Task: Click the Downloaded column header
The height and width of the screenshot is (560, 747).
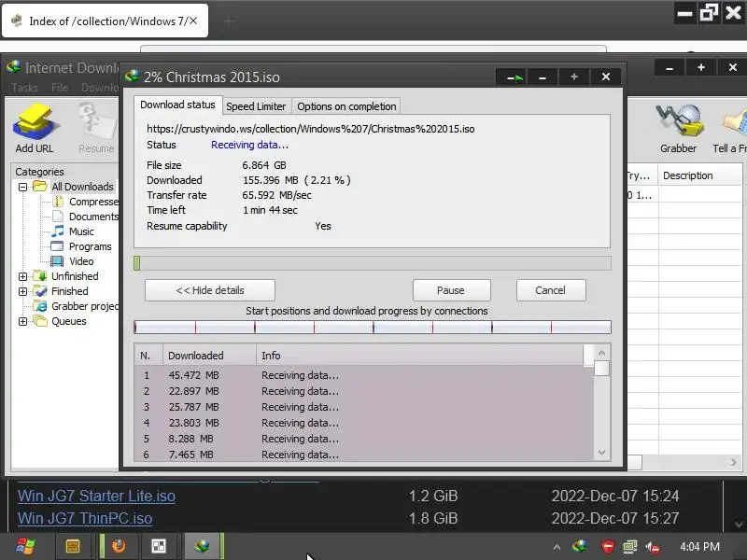Action: click(209, 356)
